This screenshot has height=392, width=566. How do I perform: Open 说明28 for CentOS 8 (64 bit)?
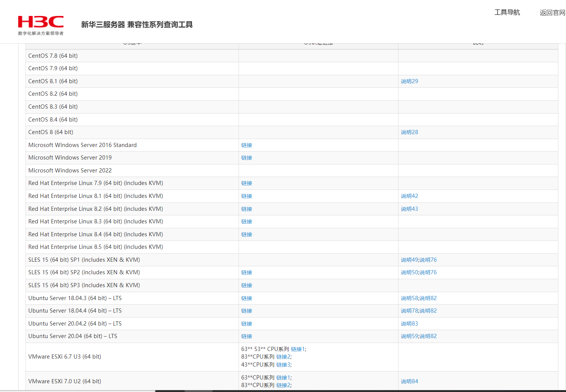[x=409, y=132]
